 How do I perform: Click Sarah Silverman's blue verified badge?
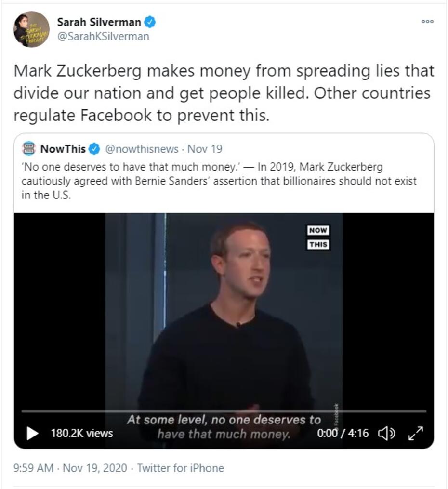click(x=150, y=22)
